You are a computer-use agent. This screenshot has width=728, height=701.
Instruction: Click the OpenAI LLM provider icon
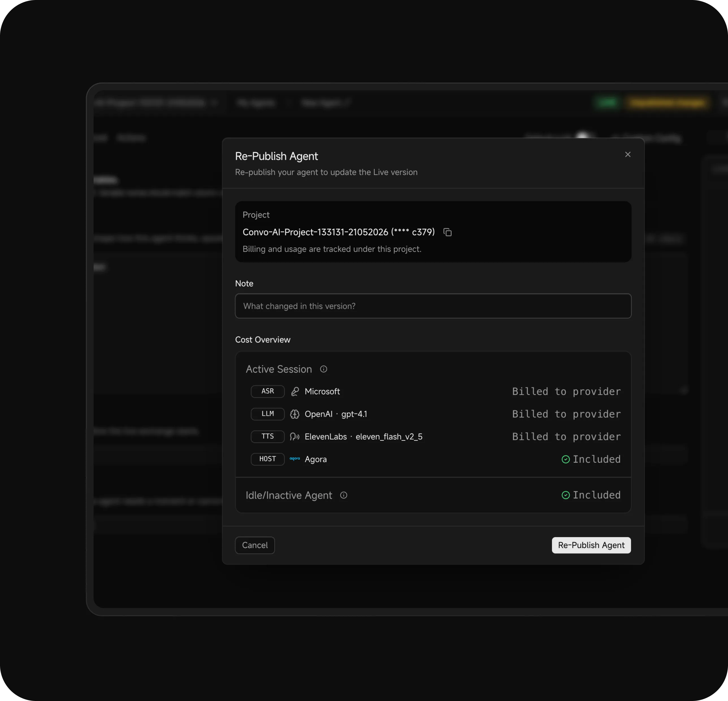pos(294,414)
